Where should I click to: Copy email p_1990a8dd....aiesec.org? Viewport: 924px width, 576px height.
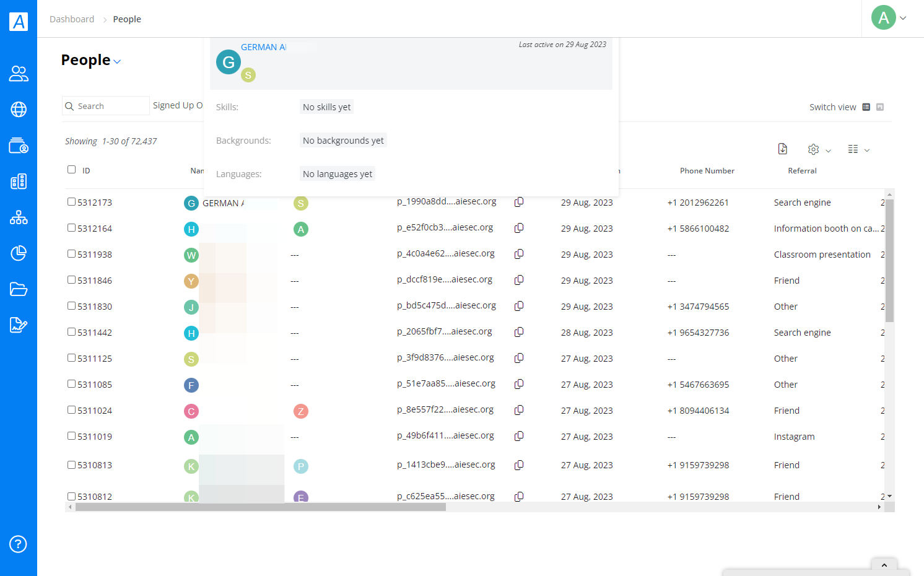pos(519,202)
